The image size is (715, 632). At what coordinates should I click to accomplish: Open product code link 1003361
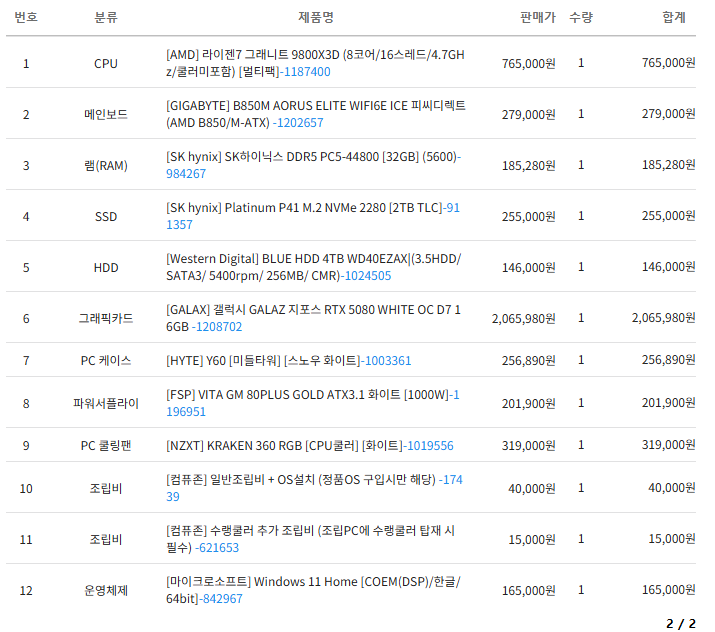[x=388, y=361]
